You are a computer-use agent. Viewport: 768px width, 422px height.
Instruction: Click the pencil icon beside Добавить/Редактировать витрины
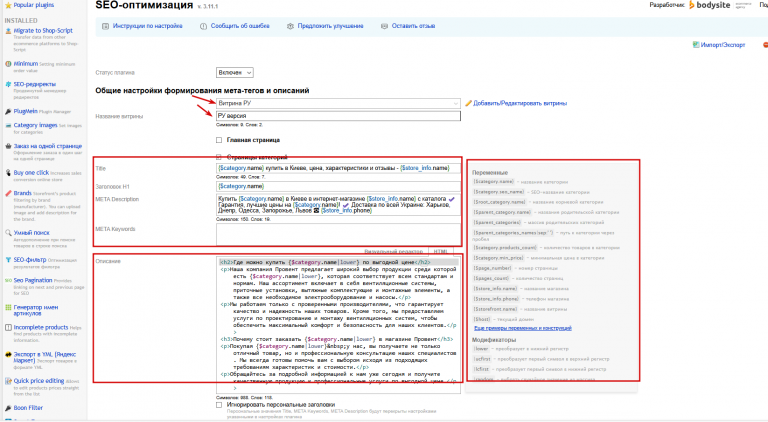[468, 103]
